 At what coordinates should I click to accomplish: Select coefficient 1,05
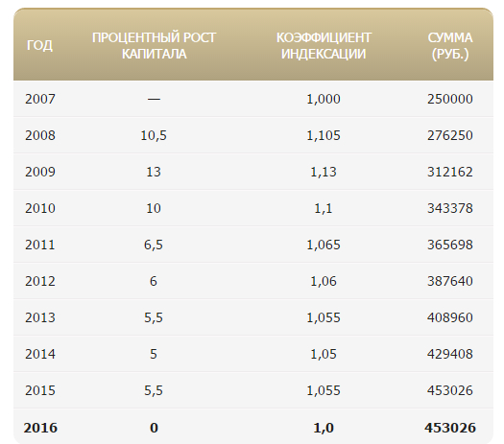[324, 354]
